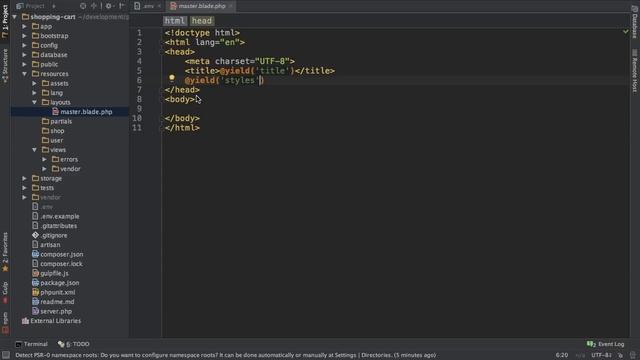
Task: Click the html breadcrumb
Action: coord(175,21)
